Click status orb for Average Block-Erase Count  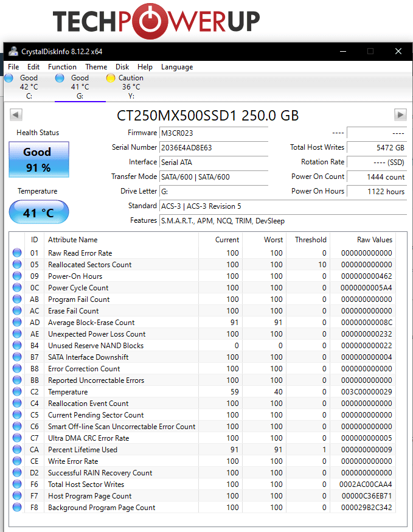click(x=17, y=322)
